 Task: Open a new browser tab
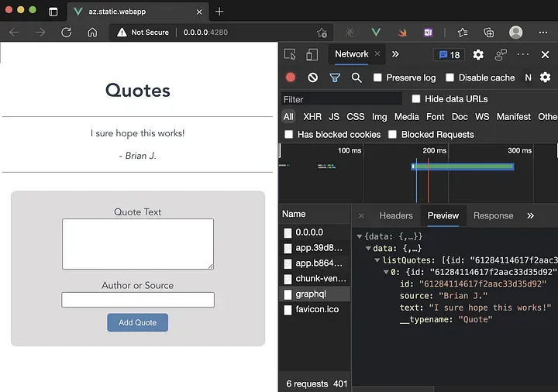[x=219, y=12]
